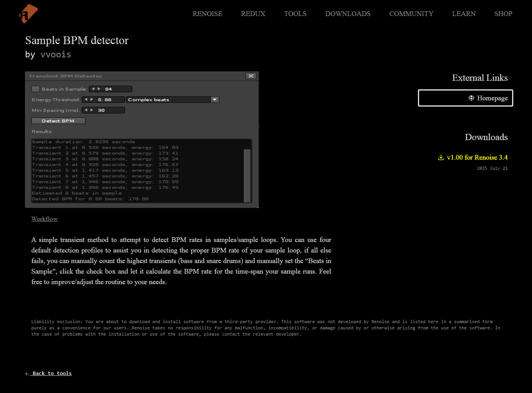The height and width of the screenshot is (393, 532).
Task: Click the Min Spacing value 30
Action: [x=101, y=110]
